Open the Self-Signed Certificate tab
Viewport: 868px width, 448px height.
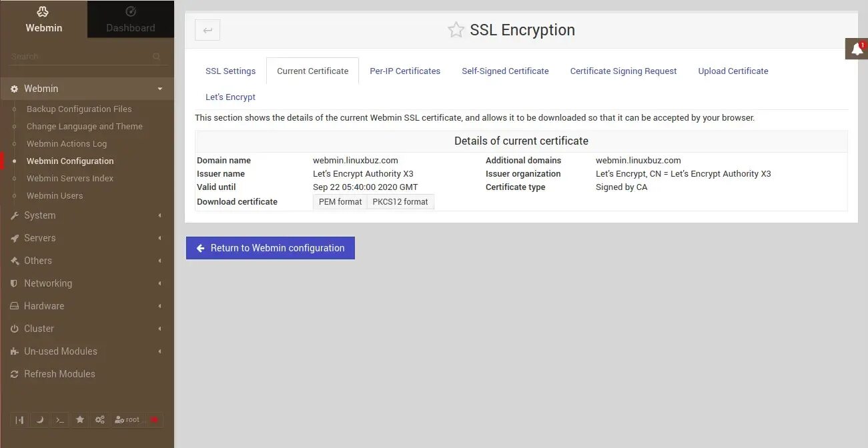[x=505, y=71]
